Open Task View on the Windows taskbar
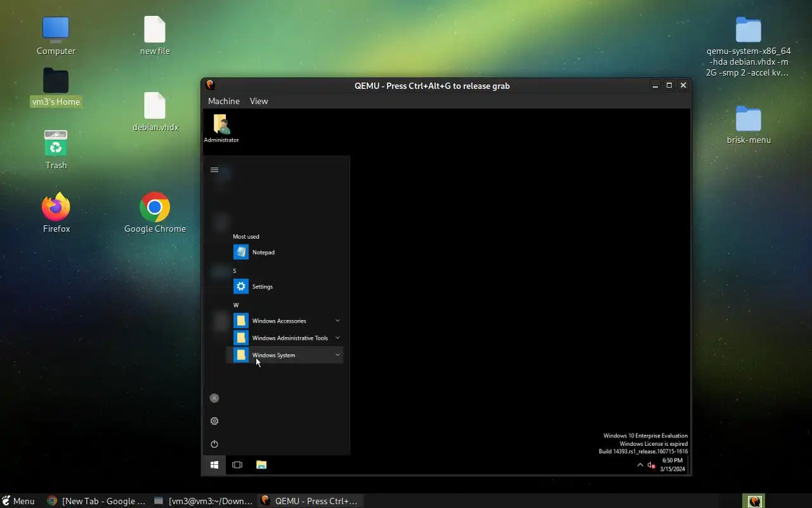Image resolution: width=812 pixels, height=508 pixels. (x=237, y=465)
